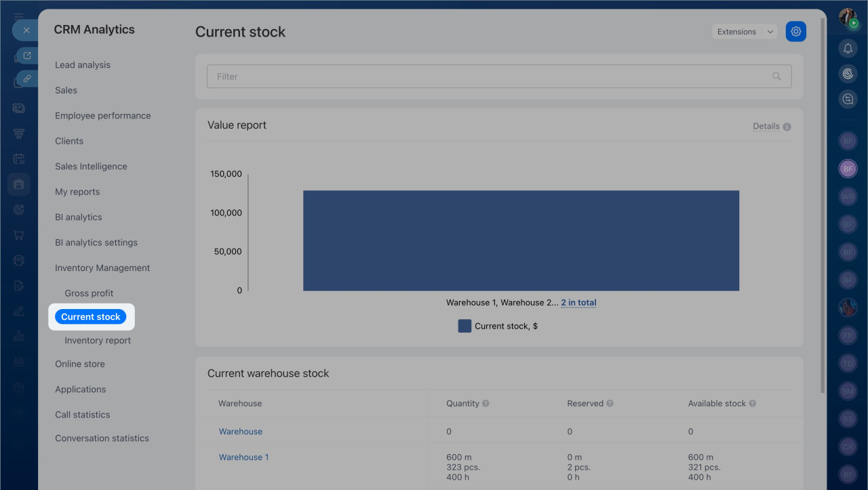Click the help icon next to Reserved

coord(610,403)
